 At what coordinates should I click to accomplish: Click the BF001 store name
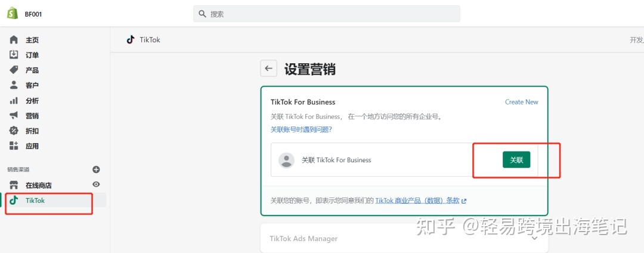33,14
